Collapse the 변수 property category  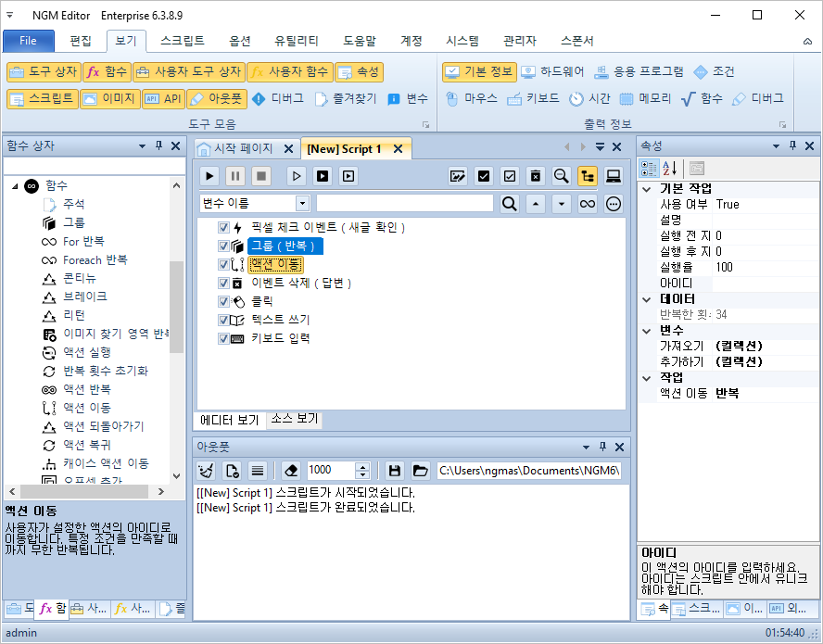[647, 331]
